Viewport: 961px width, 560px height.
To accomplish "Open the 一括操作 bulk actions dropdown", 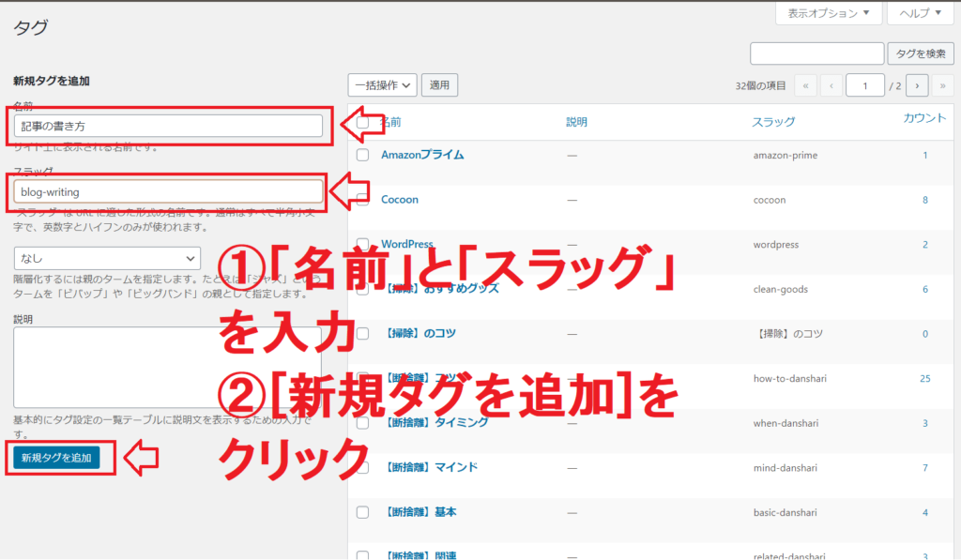I will (x=382, y=85).
